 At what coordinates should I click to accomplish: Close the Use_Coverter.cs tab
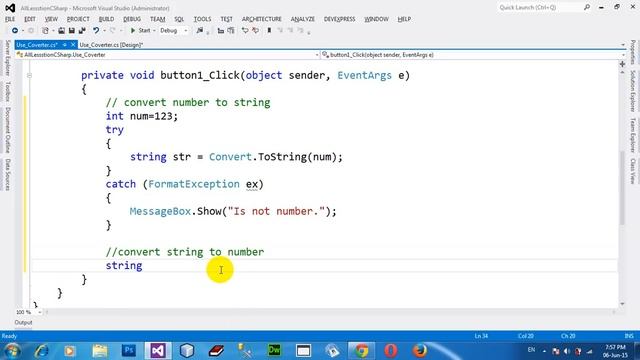click(73, 44)
